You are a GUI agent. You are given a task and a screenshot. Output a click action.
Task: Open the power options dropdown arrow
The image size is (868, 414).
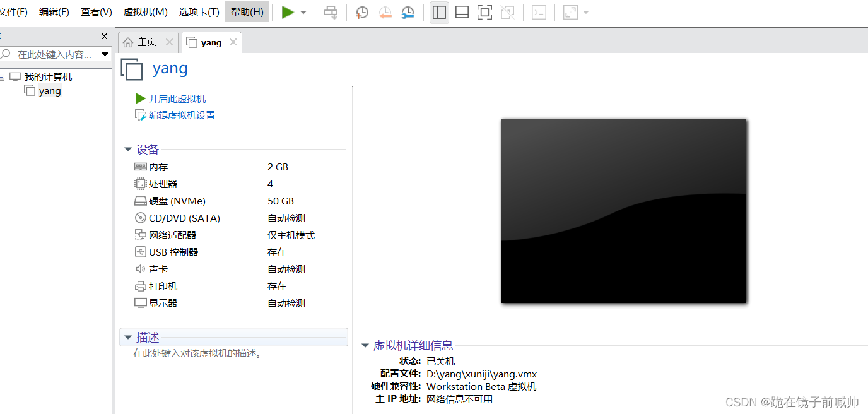coord(303,13)
